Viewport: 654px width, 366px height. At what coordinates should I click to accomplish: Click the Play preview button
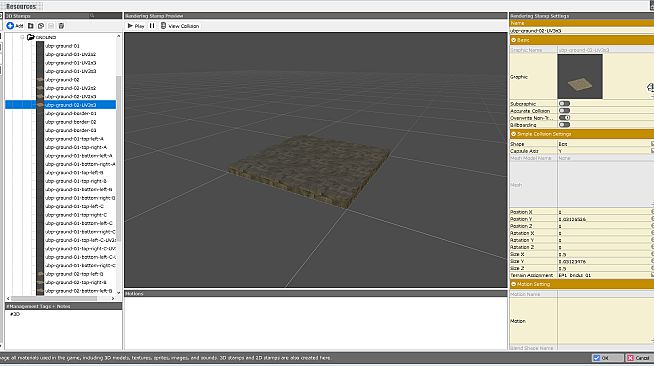(x=136, y=26)
